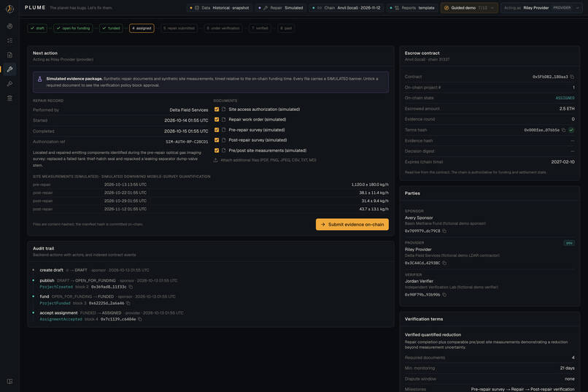588x392 pixels.
Task: Uncheck Pre-repair survey (simulated)
Action: click(x=217, y=130)
